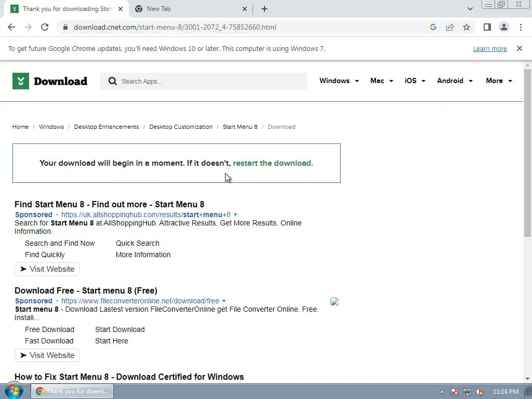Open the Windows Start orb
Viewport: 532px width, 399px height.
(x=14, y=391)
